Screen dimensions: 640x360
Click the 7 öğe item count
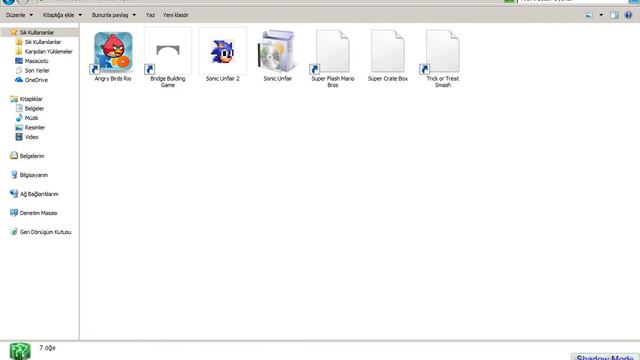[47, 348]
